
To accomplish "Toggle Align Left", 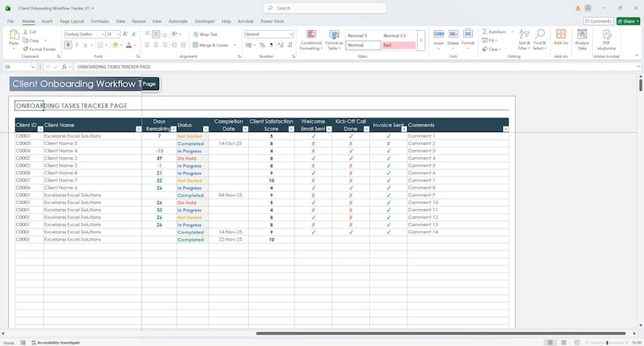I will 147,45.
